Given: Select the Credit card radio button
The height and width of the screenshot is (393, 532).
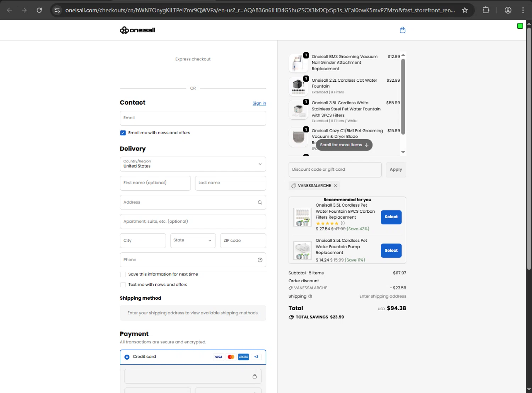Looking at the screenshot, I should click(x=127, y=357).
